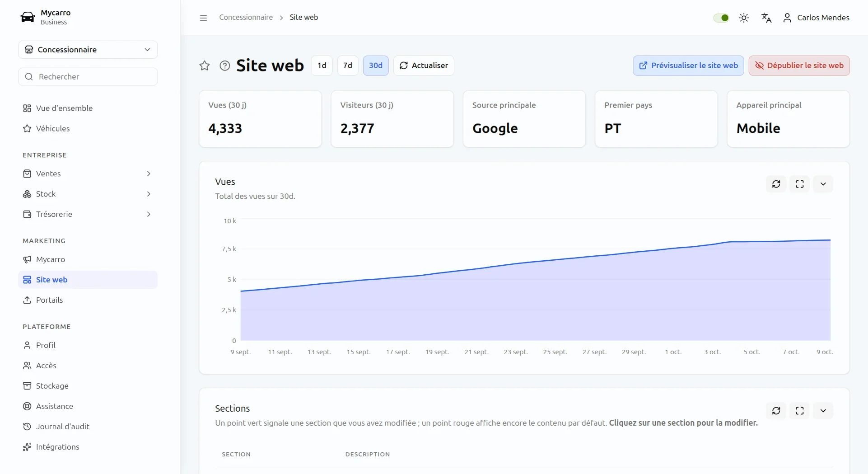The width and height of the screenshot is (868, 474).
Task: Focus the Rechercher search field
Action: tap(88, 77)
